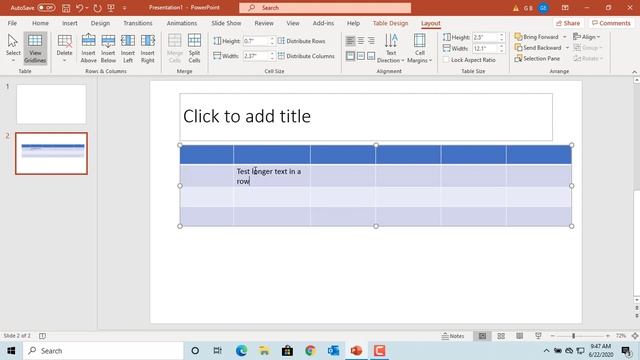Switch to Transitions tab

pyautogui.click(x=138, y=23)
